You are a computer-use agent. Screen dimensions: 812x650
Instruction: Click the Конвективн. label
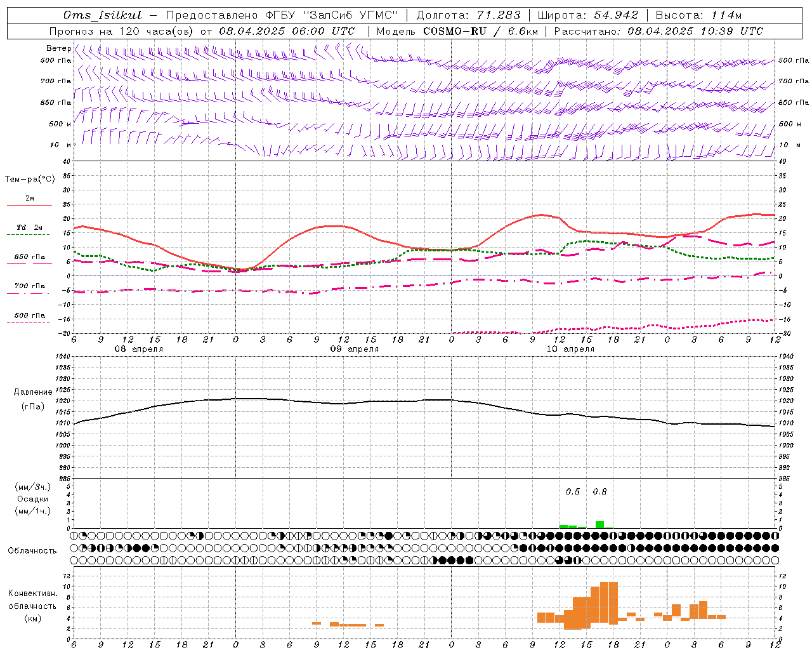[33, 594]
